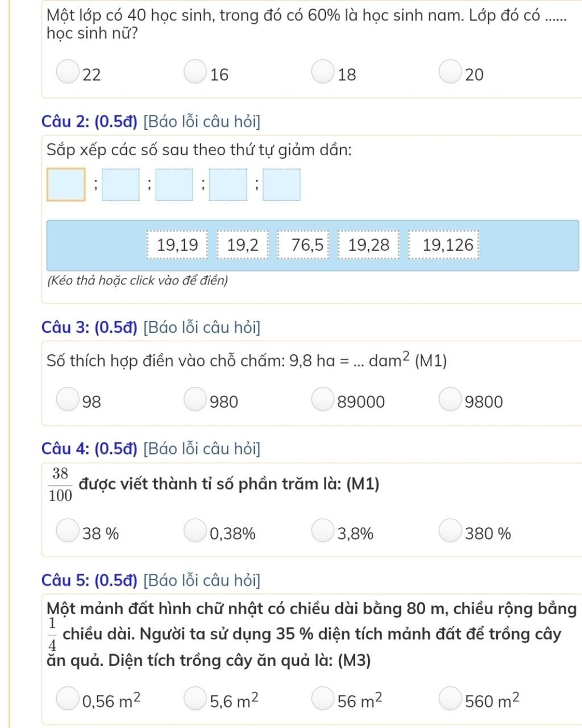
Task: Click the 19,126 number tile
Action: coord(448,245)
